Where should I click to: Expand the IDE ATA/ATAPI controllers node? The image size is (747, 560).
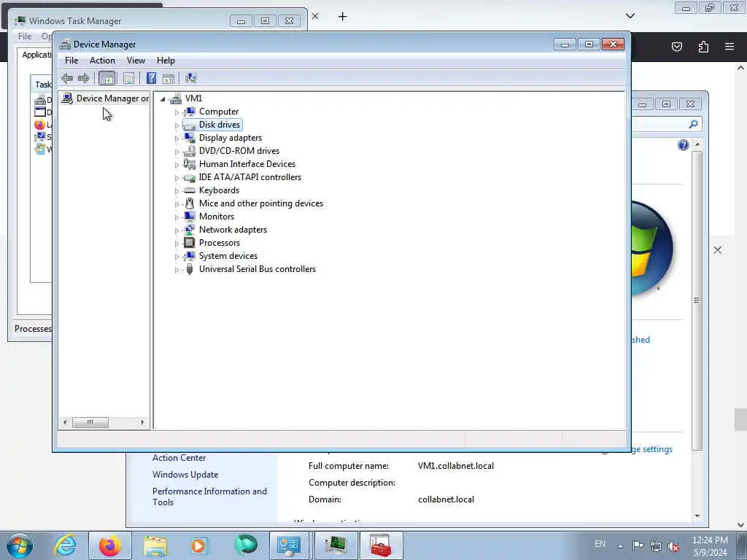177,178
